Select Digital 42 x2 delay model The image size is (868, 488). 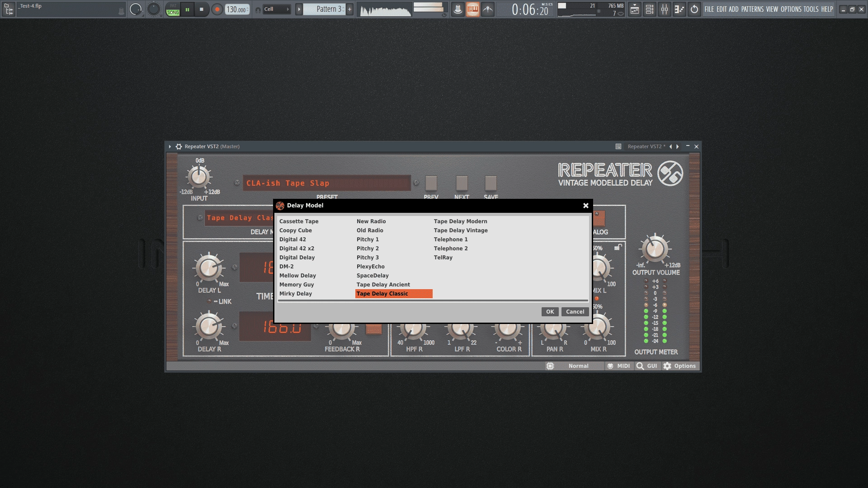click(297, 249)
